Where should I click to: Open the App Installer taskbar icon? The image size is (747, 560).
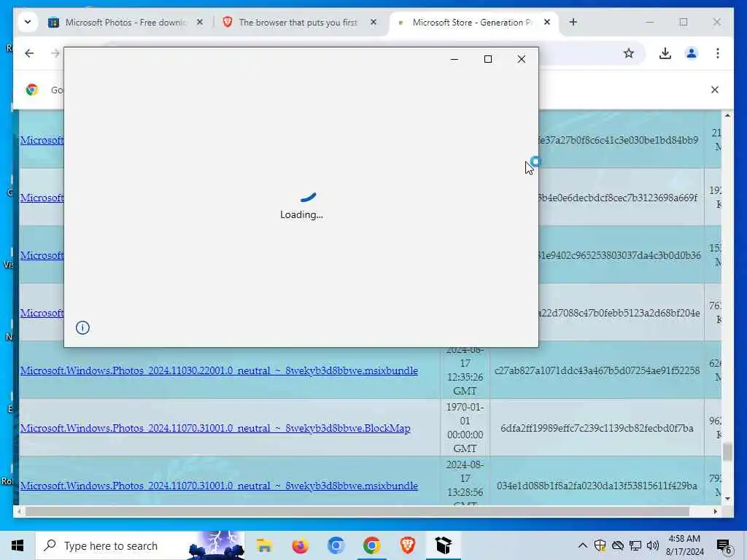click(444, 545)
